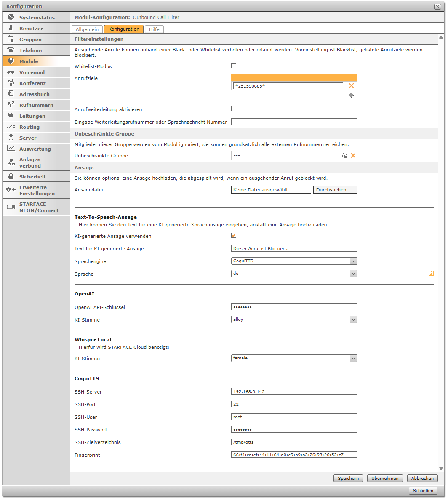The width and height of the screenshot is (448, 500).
Task: Open the Sprache language dropdown
Action: (353, 274)
